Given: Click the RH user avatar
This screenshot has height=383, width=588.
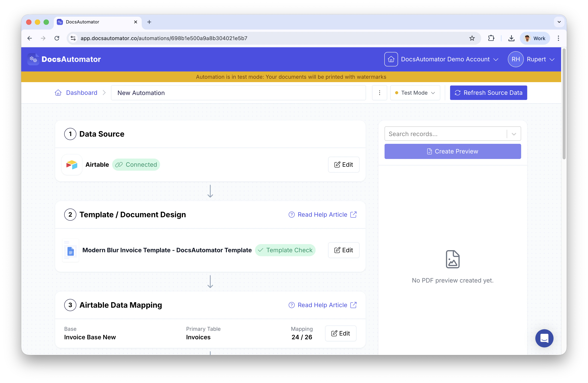Looking at the screenshot, I should coord(516,59).
